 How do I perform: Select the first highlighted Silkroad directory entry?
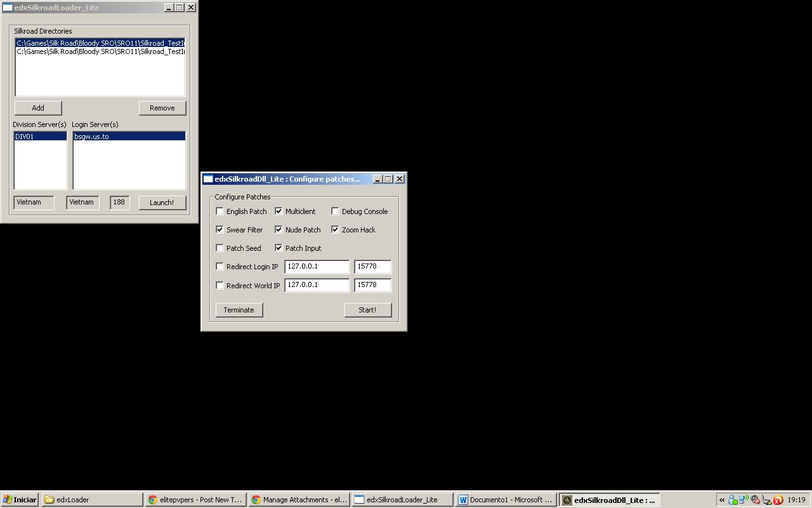[100, 43]
